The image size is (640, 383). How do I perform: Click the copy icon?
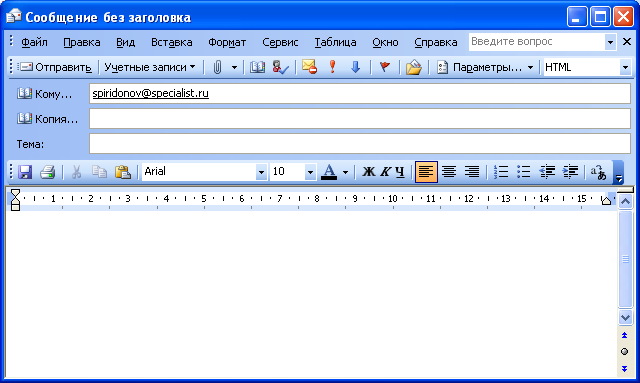(x=99, y=172)
